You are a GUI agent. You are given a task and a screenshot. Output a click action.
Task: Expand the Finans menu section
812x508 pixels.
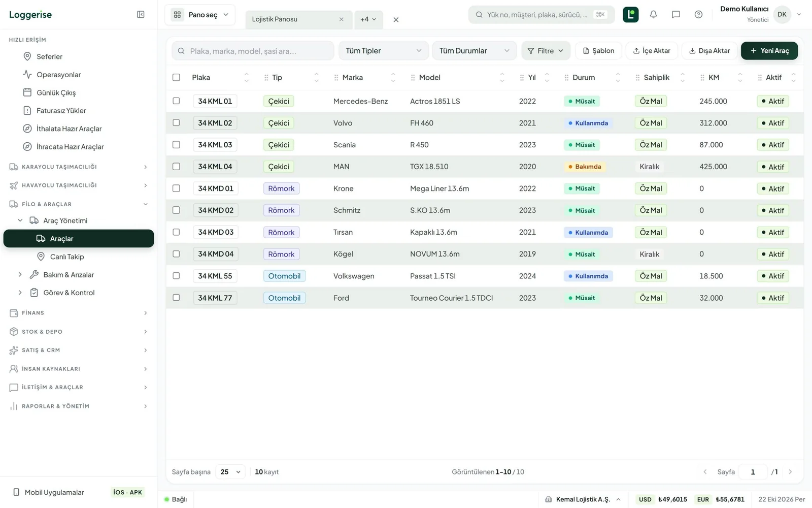[79, 313]
